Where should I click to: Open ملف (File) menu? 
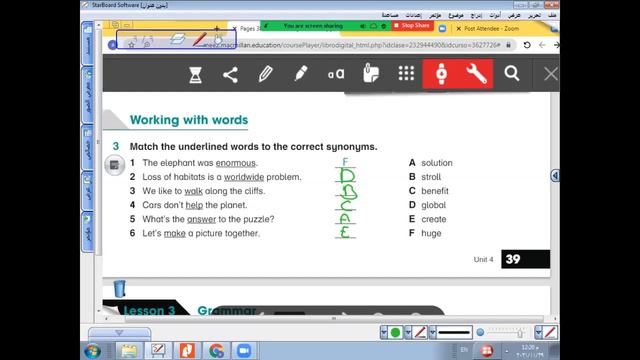(552, 15)
